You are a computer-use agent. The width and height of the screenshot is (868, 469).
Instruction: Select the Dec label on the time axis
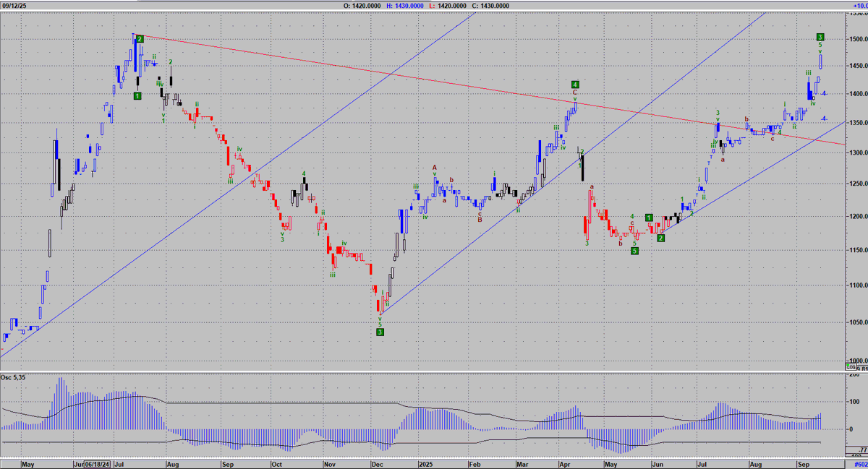click(377, 463)
